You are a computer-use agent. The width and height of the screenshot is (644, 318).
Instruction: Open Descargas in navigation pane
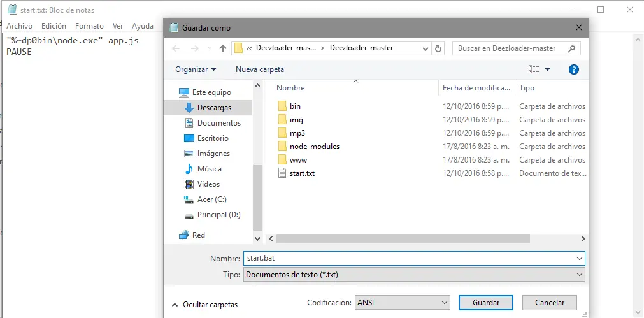[x=208, y=108]
